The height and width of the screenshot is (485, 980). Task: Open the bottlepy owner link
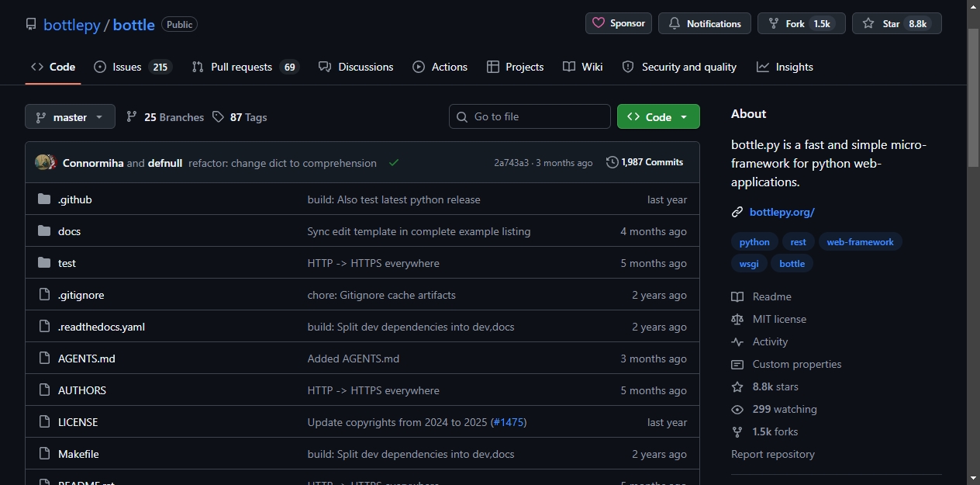tap(72, 25)
